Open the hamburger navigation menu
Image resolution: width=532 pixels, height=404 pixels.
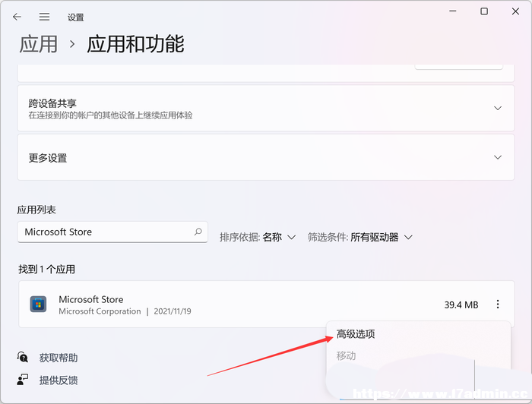[44, 17]
